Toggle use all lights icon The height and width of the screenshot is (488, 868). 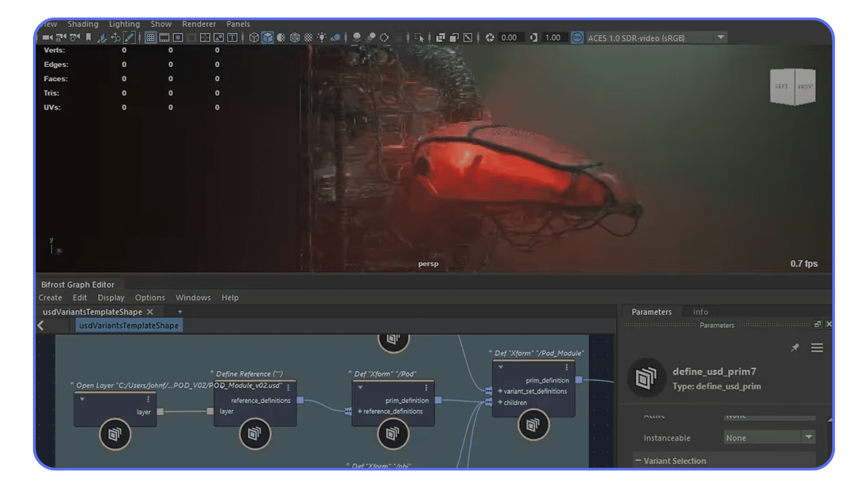tap(322, 38)
